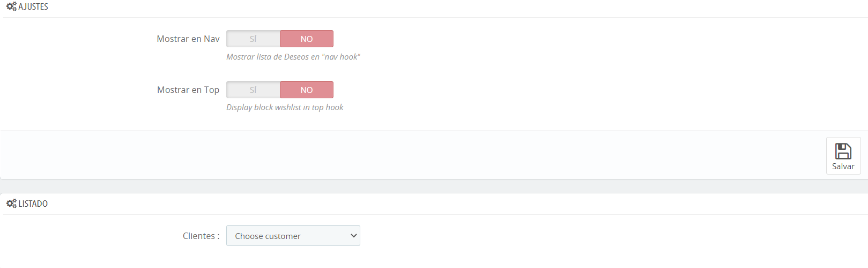
Task: Set Mostrar en Nav to SÍ
Action: click(253, 39)
